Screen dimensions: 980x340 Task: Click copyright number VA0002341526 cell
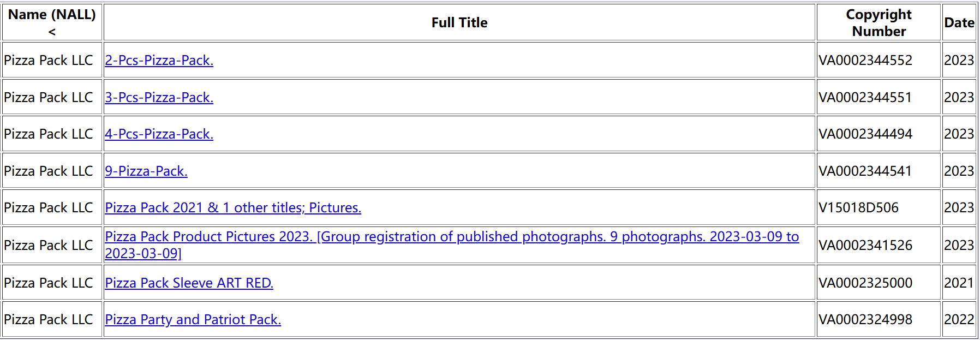tap(879, 245)
